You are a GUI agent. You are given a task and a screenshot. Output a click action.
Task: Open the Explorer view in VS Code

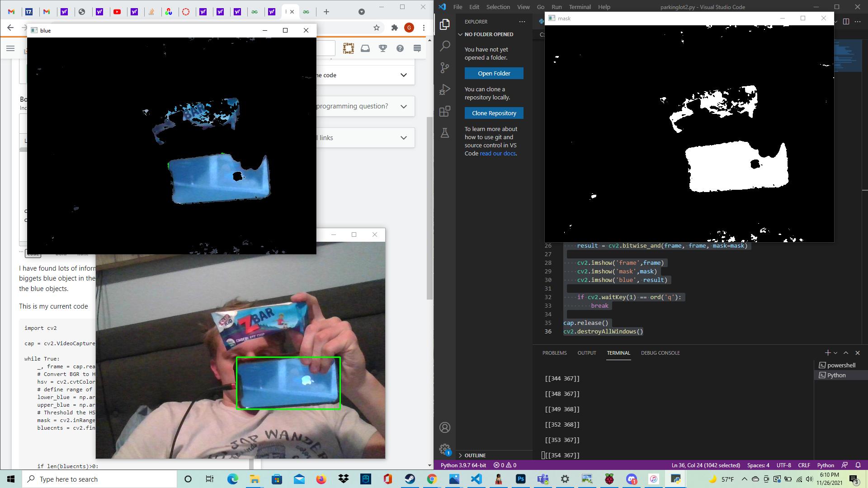tap(445, 24)
